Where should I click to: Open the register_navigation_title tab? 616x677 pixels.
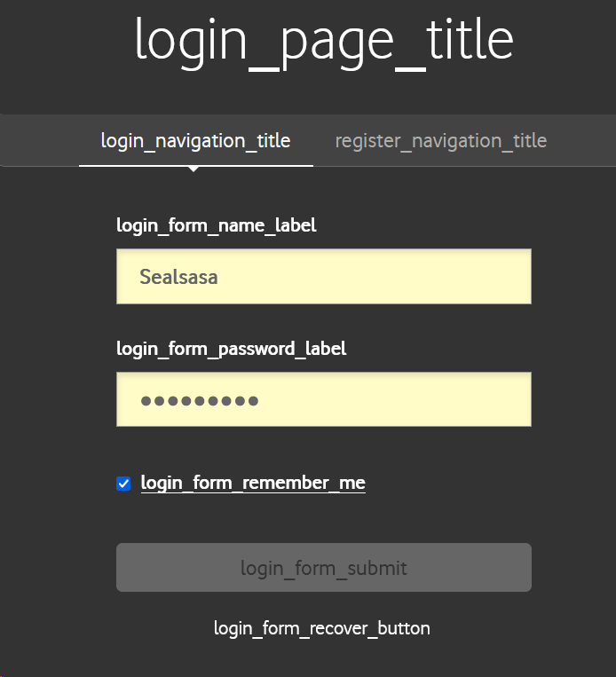tap(440, 140)
